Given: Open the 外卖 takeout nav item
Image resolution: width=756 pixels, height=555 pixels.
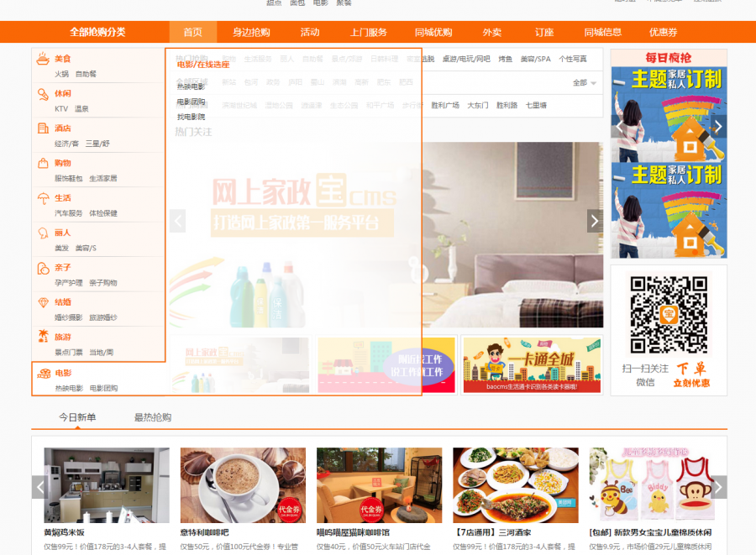Looking at the screenshot, I should 492,32.
